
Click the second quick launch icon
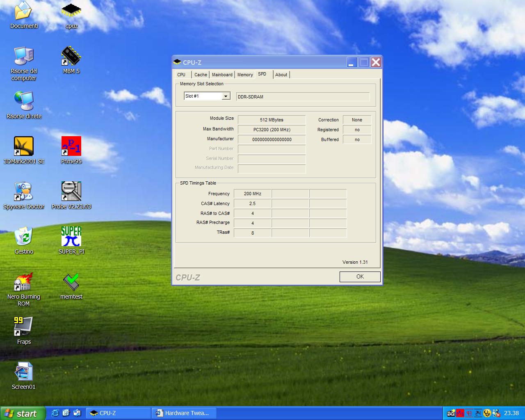coord(66,413)
